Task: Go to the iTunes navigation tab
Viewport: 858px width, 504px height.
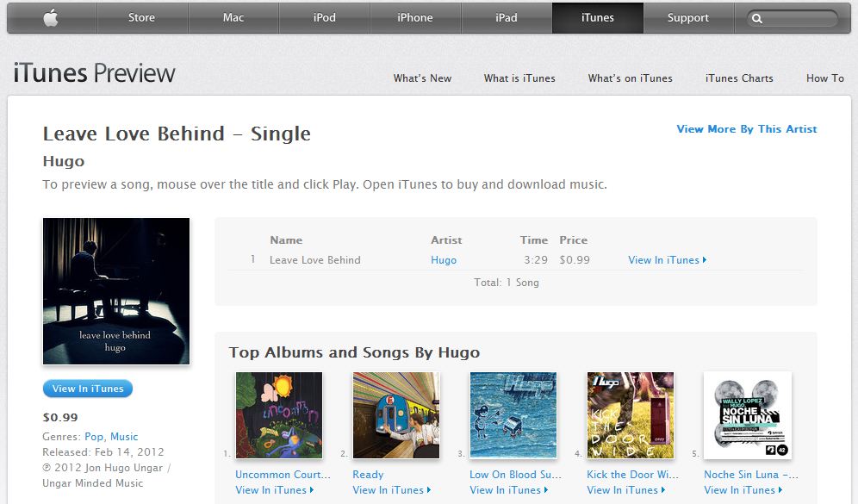Action: click(598, 17)
